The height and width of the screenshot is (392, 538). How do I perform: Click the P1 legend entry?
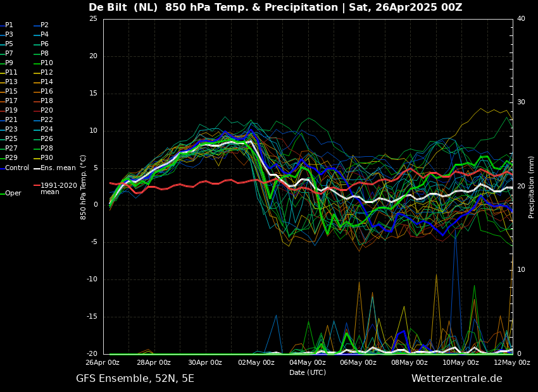click(6, 25)
